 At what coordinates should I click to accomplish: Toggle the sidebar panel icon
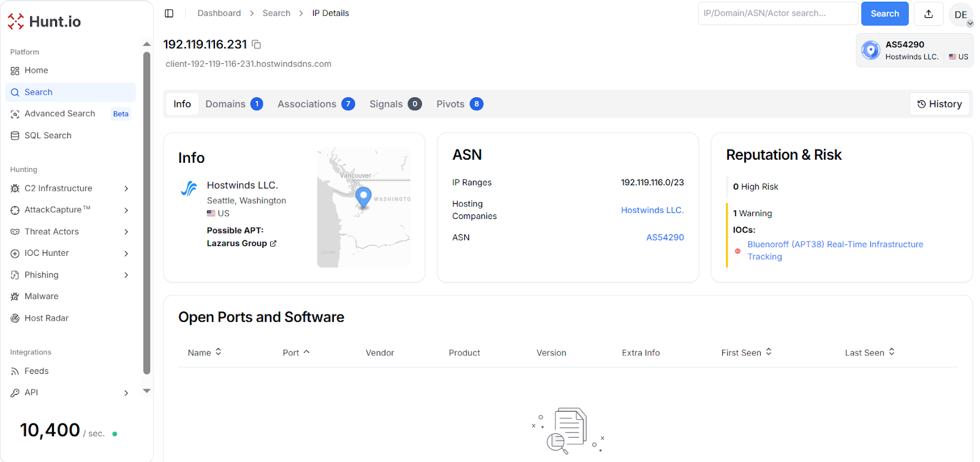point(169,13)
